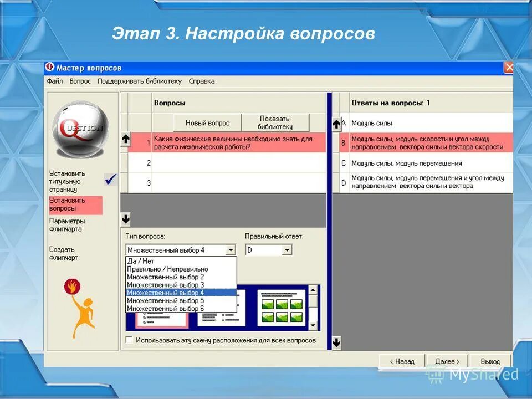The width and height of the screenshot is (532, 399).
Task: Open the 'Справка' menu
Action: coord(202,81)
